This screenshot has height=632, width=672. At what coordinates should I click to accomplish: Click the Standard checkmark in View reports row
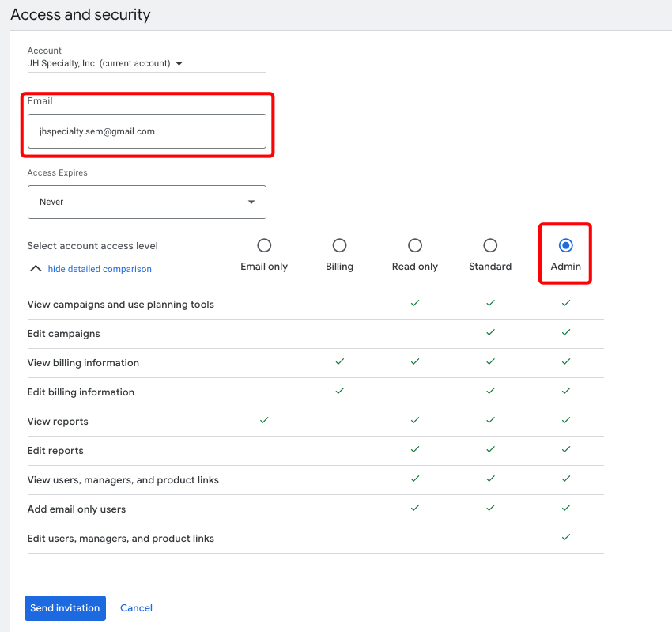[x=490, y=420]
